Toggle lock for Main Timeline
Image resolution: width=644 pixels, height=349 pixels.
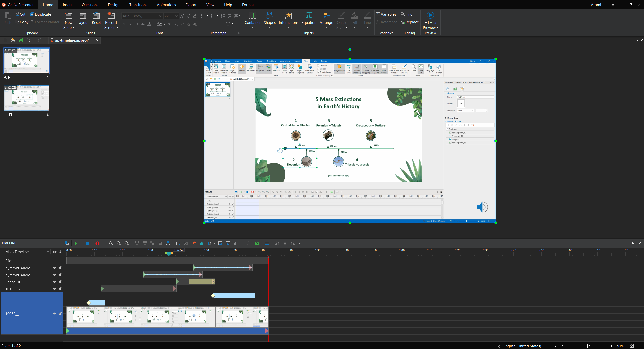pos(60,252)
